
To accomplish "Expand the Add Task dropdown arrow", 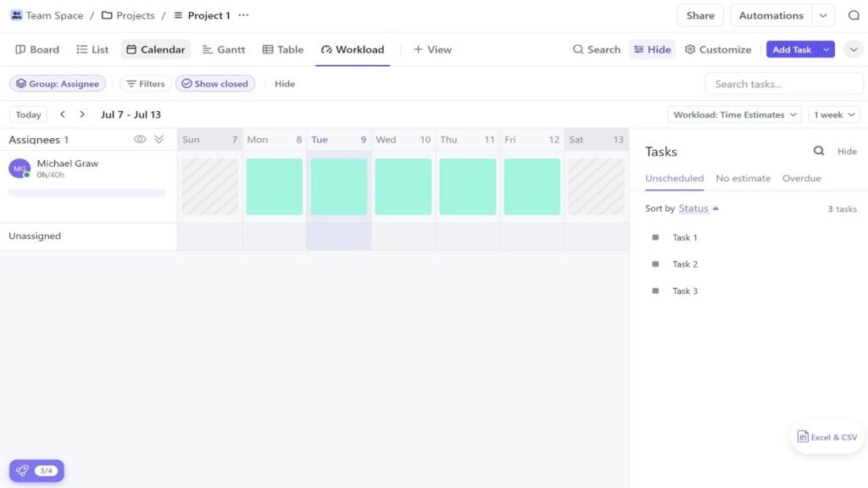I will (826, 49).
